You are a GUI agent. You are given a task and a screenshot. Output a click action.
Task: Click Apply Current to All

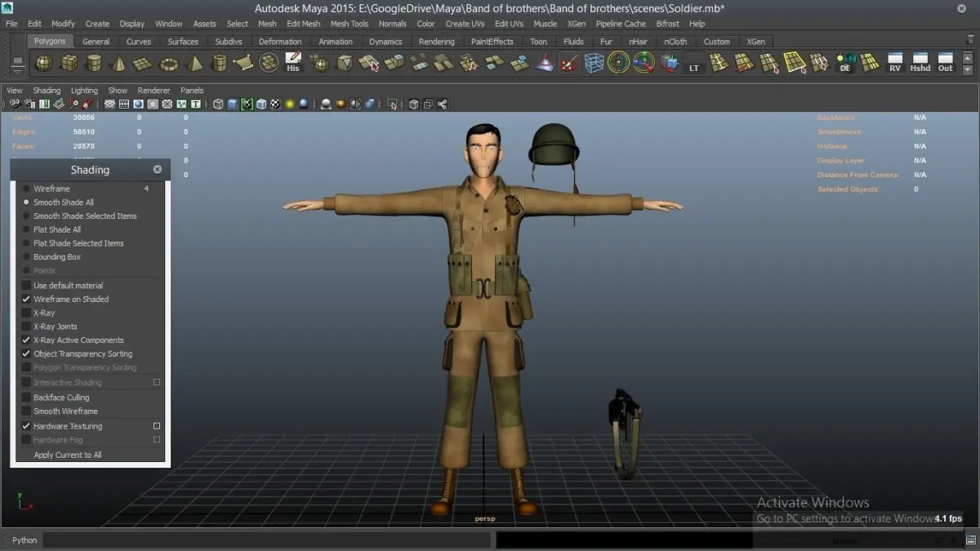coord(68,455)
